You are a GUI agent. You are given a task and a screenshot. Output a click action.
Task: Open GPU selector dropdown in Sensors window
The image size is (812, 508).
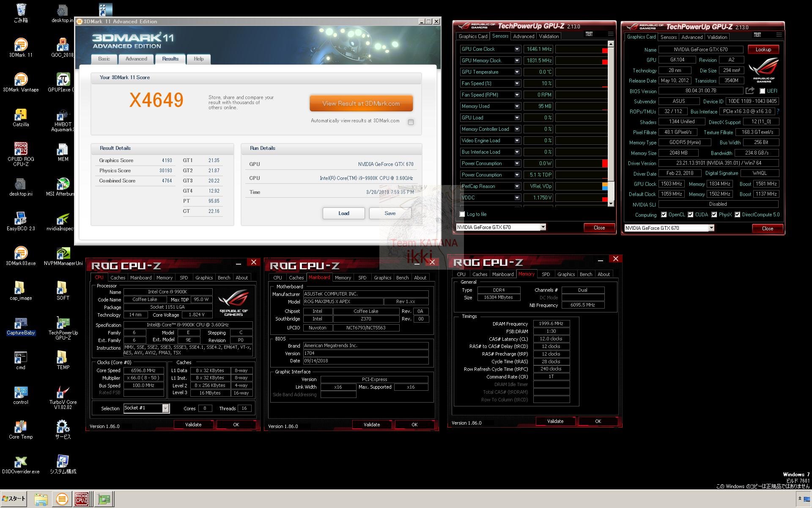pos(543,227)
